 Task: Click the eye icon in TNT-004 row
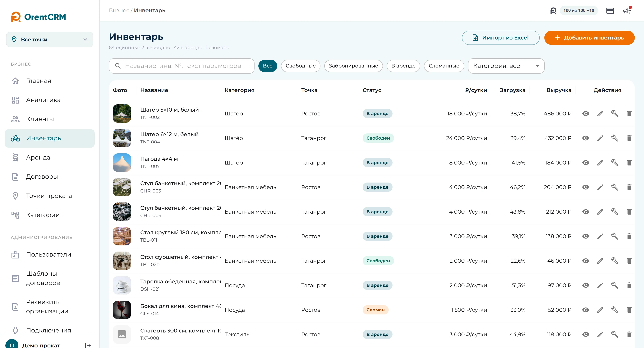click(x=586, y=138)
